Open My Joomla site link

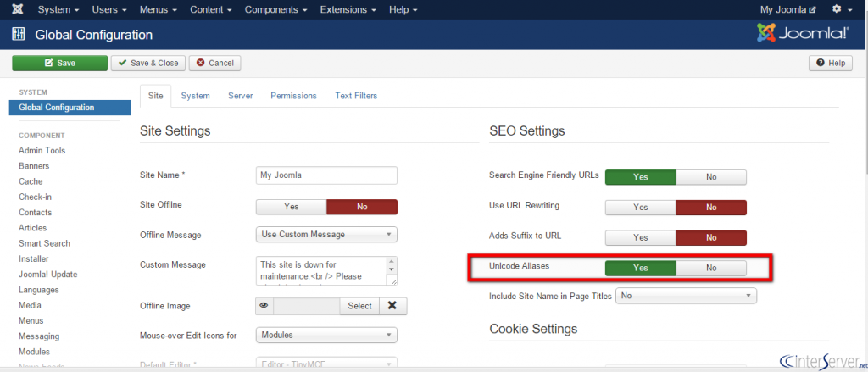pos(787,10)
